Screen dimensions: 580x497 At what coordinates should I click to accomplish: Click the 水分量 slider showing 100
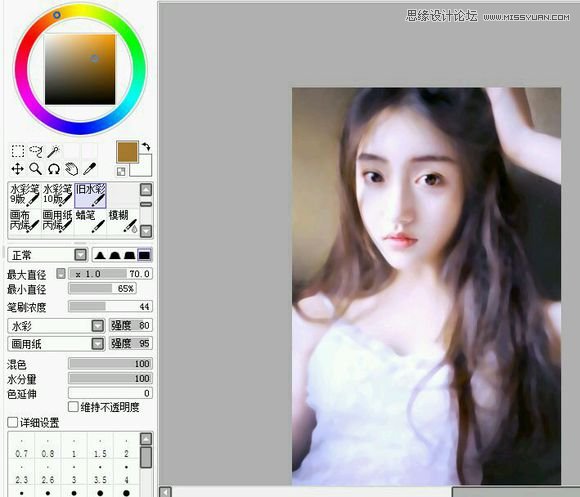pyautogui.click(x=111, y=378)
